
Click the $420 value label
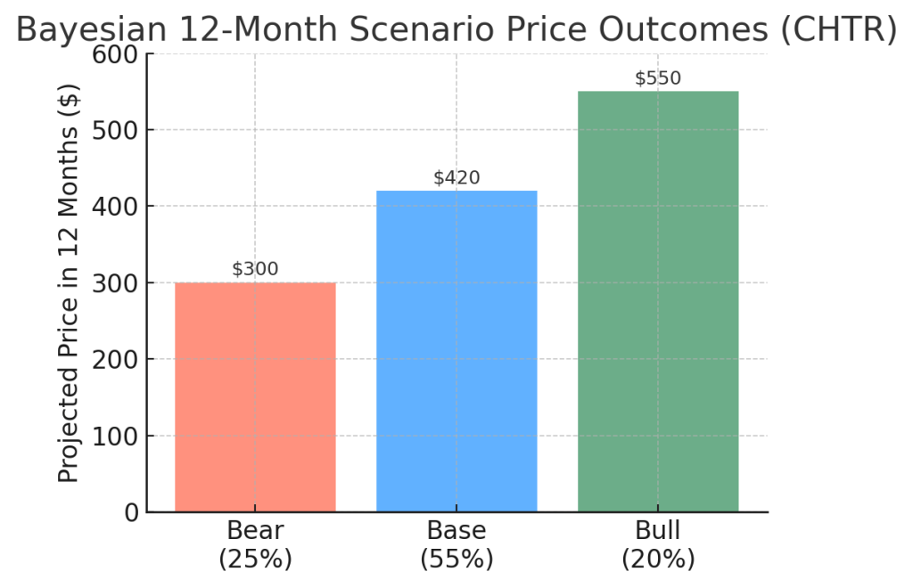[456, 177]
